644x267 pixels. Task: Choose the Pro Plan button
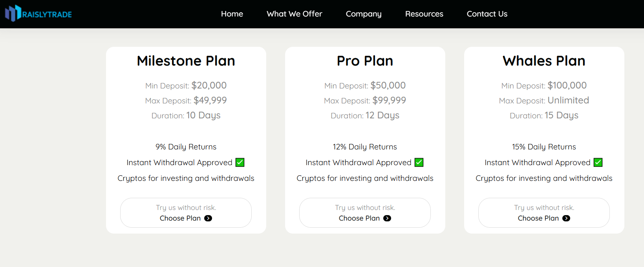click(x=365, y=213)
